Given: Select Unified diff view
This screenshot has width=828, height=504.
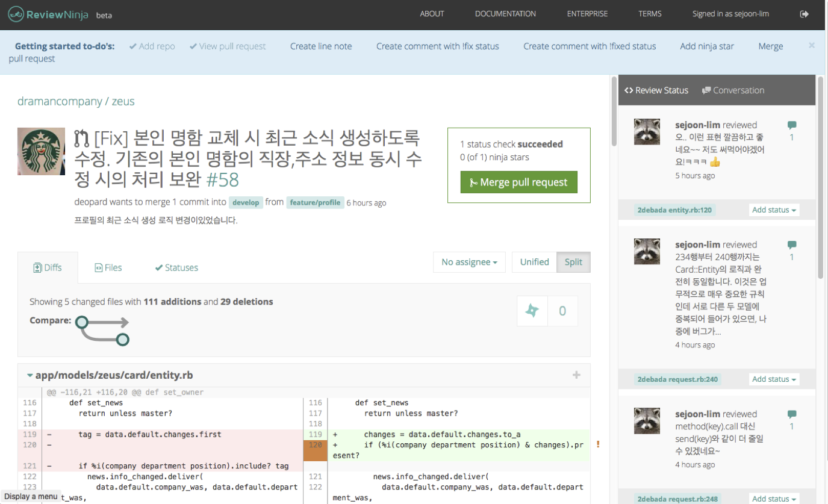Looking at the screenshot, I should point(534,262).
